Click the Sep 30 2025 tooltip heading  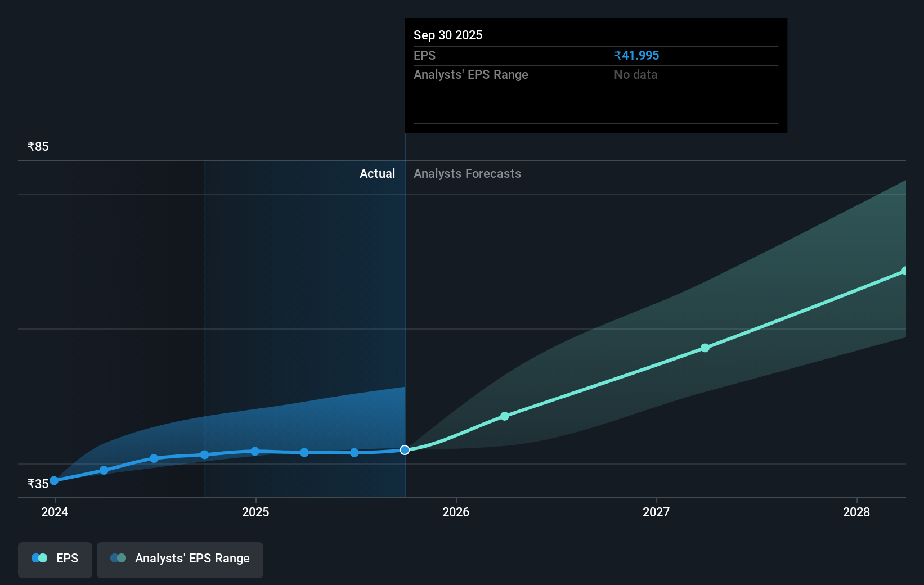[x=448, y=35]
